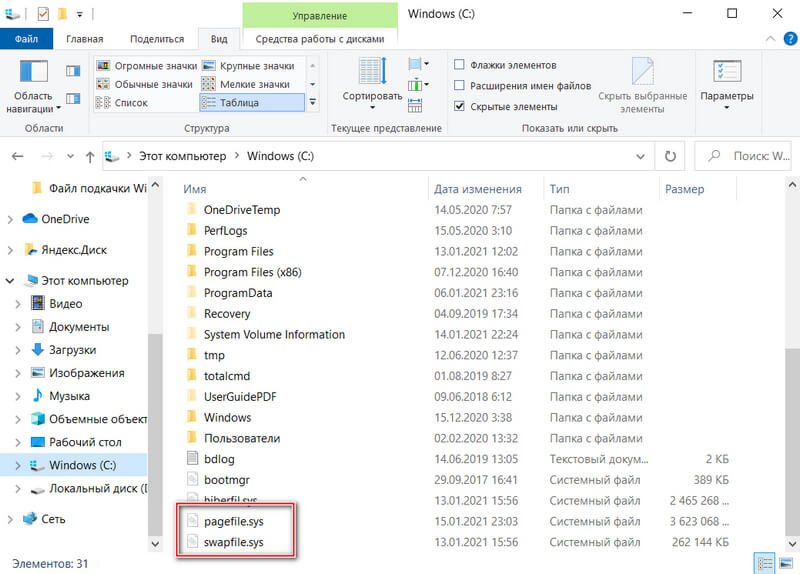Sort by Тип column header
This screenshot has height=574, width=800.
click(602, 189)
